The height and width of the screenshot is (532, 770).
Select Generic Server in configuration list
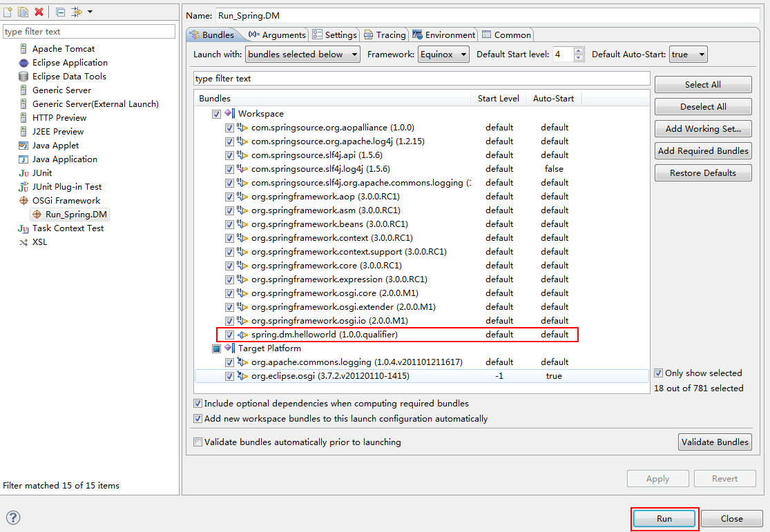point(62,90)
